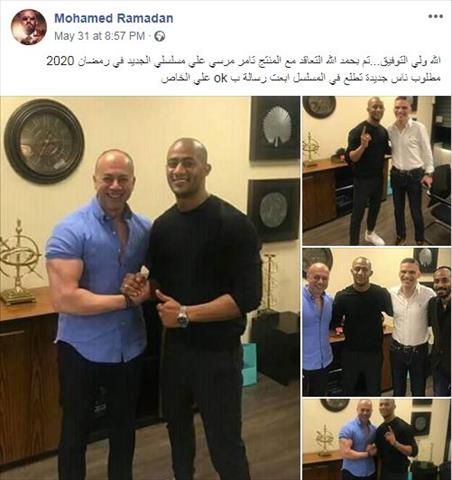Click the wall clock in the large photo
Screen dimensions: 452x480
[44, 141]
